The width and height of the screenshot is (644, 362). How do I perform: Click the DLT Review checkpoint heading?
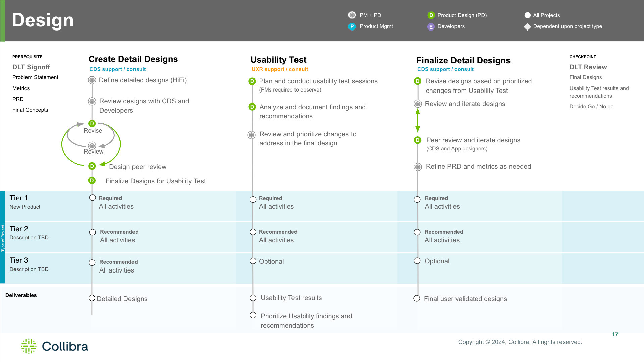tap(588, 67)
